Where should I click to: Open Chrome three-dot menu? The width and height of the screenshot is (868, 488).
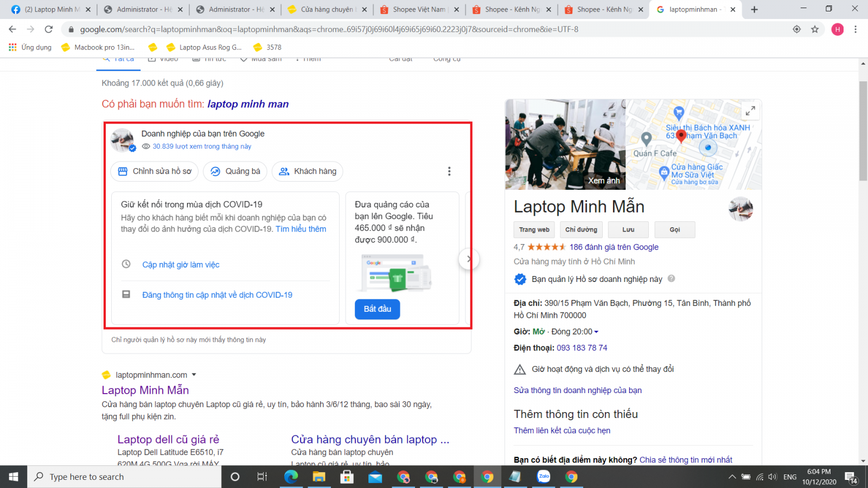856,29
